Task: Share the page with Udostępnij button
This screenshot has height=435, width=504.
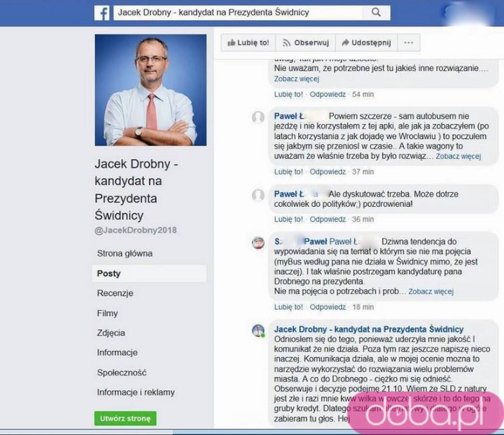Action: pyautogui.click(x=367, y=43)
